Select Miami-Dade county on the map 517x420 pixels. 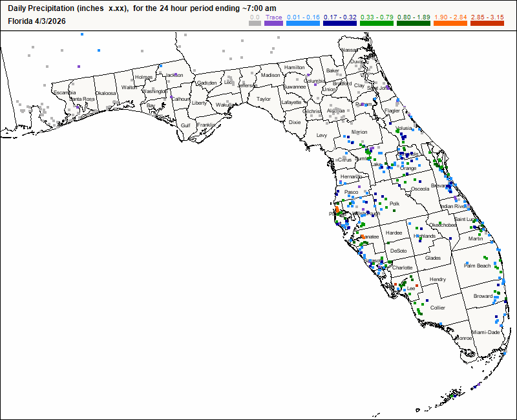(485, 332)
